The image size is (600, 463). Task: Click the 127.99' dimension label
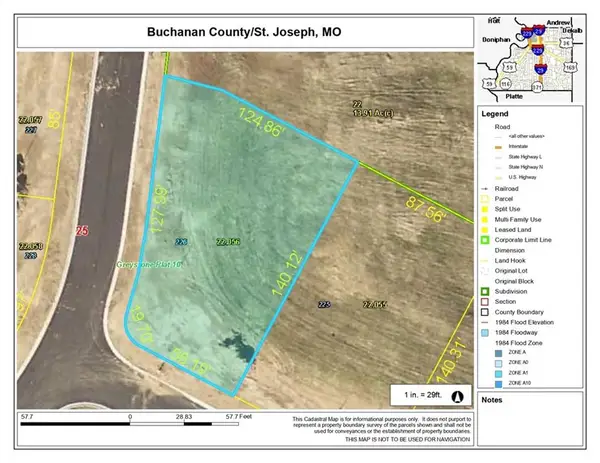point(159,210)
